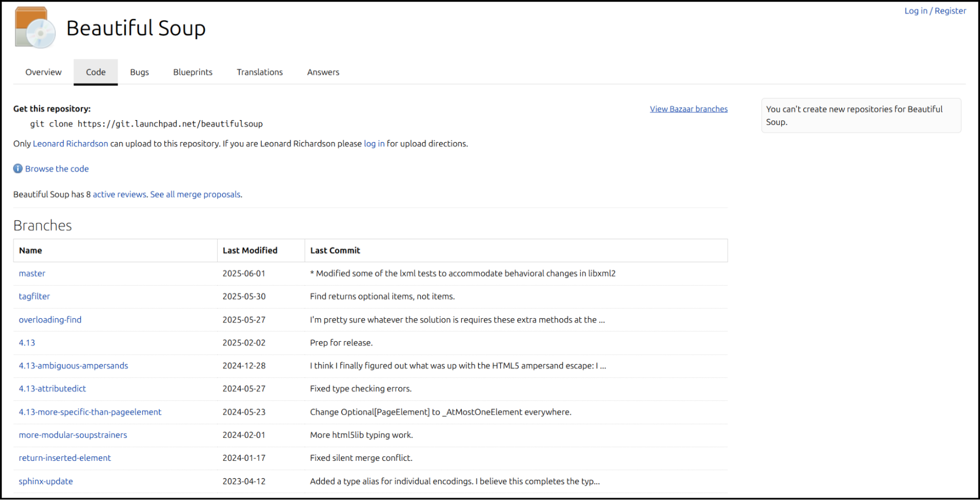Click 'Fixed silent merge conflict.' commit message

(361, 458)
